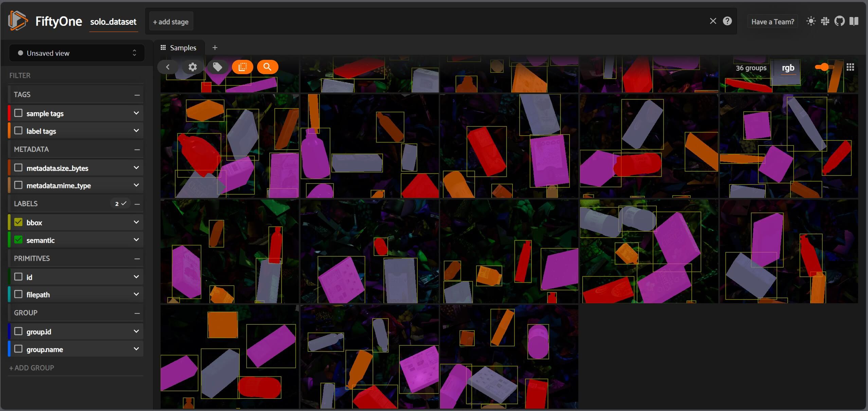Image resolution: width=868 pixels, height=411 pixels.
Task: Uncheck the semantic label checkbox
Action: (18, 240)
